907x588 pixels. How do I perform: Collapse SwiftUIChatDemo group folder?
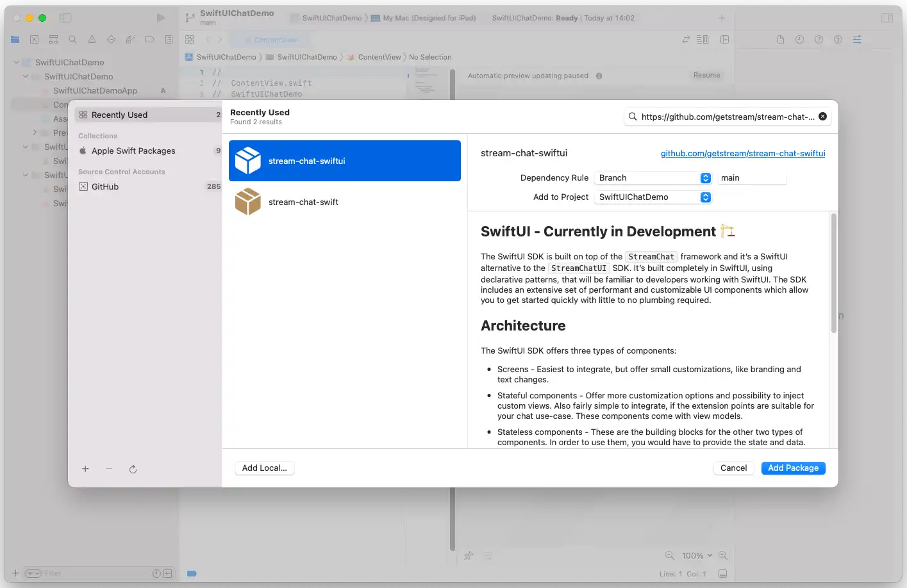click(x=25, y=76)
